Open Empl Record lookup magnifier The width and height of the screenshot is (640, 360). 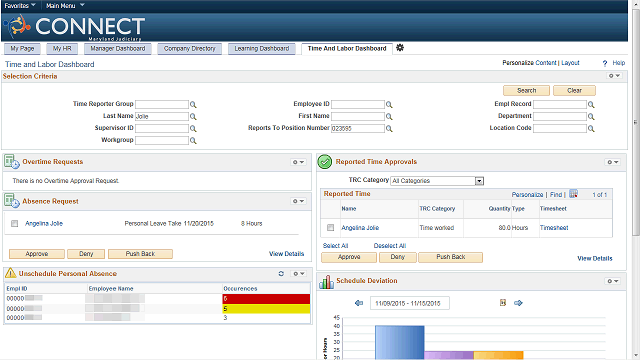(591, 104)
